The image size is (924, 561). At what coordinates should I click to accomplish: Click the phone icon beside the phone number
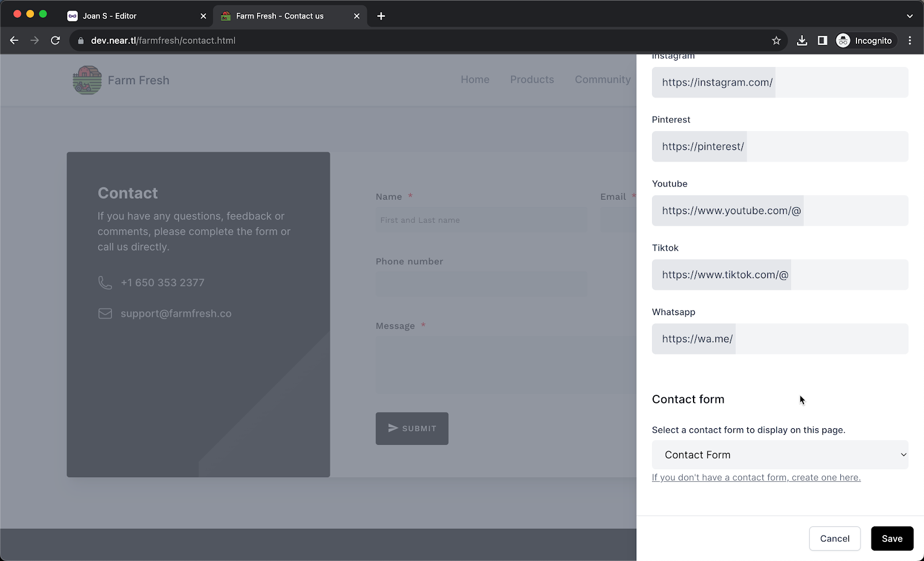pyautogui.click(x=105, y=282)
